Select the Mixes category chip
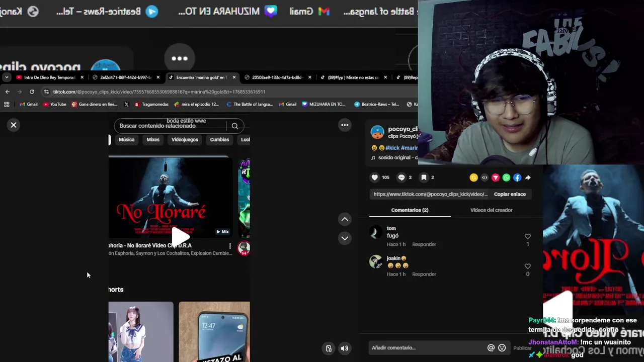 153,140
